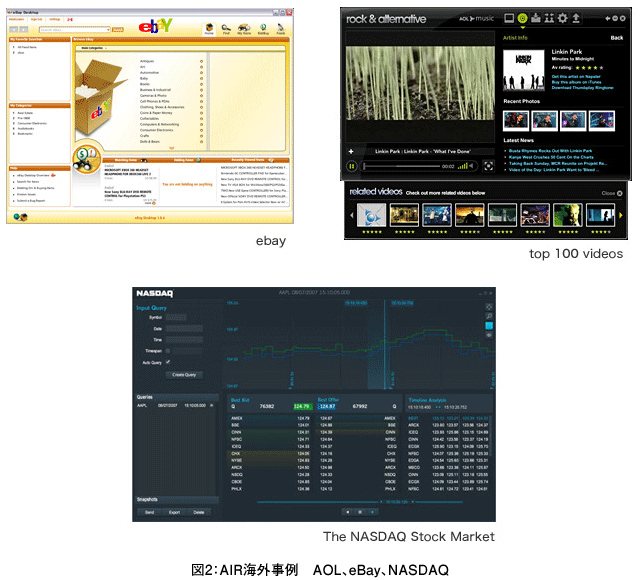Screen dimensions: 640x580
Task: Pause the Linkin Park video
Action: point(351,166)
